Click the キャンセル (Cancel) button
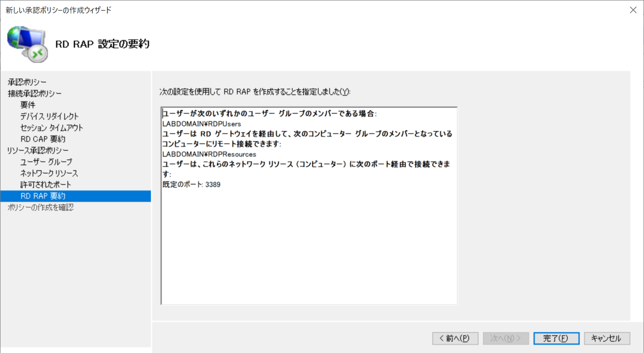 [x=606, y=339]
